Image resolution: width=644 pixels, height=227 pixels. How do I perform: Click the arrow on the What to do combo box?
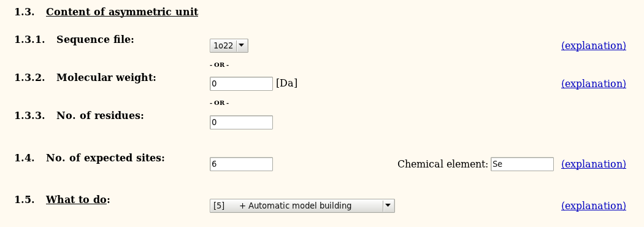388,206
